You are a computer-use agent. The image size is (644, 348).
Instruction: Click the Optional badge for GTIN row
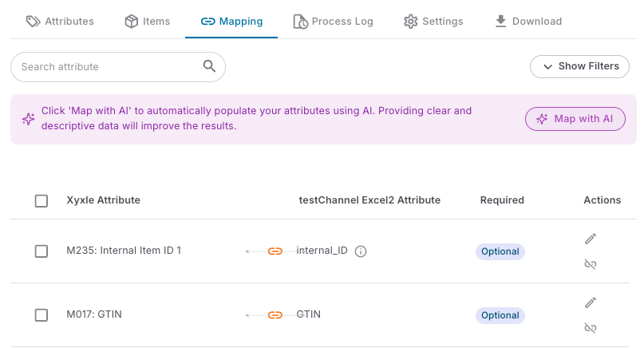coord(500,315)
